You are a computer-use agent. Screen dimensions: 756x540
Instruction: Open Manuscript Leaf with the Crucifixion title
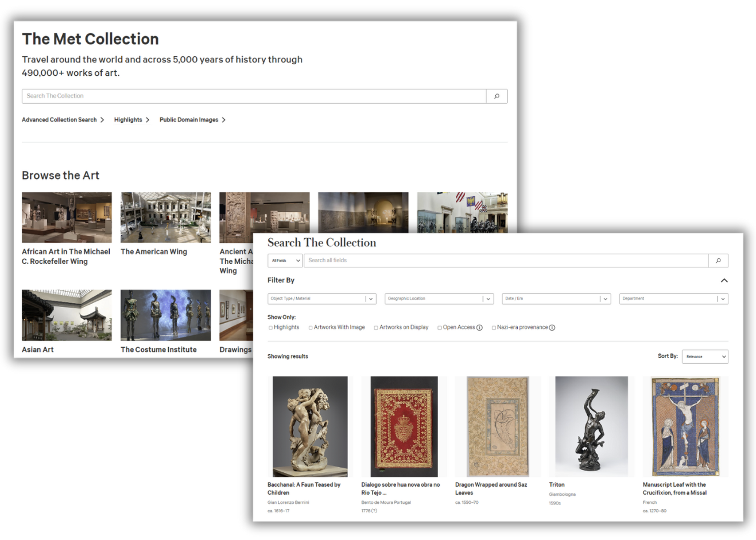click(x=674, y=489)
